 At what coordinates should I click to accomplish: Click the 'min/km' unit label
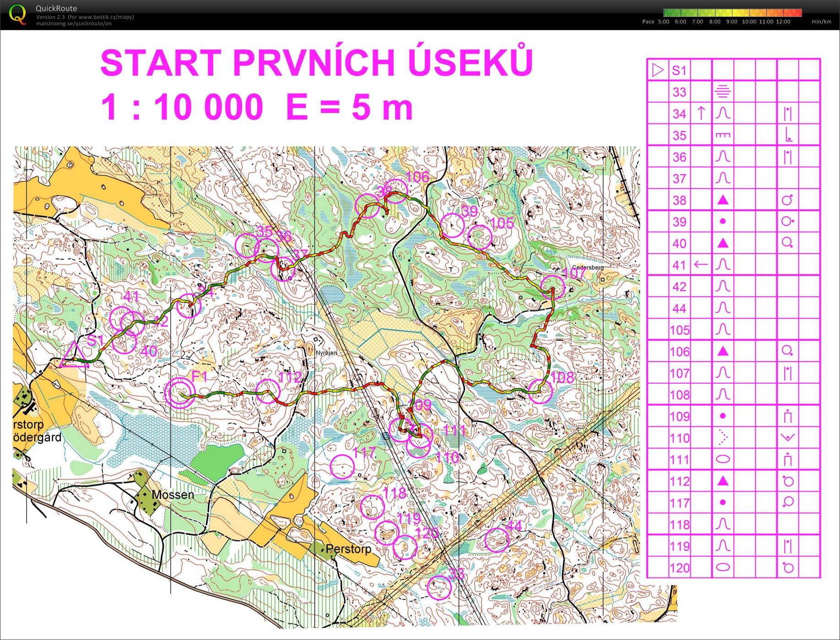click(x=821, y=22)
